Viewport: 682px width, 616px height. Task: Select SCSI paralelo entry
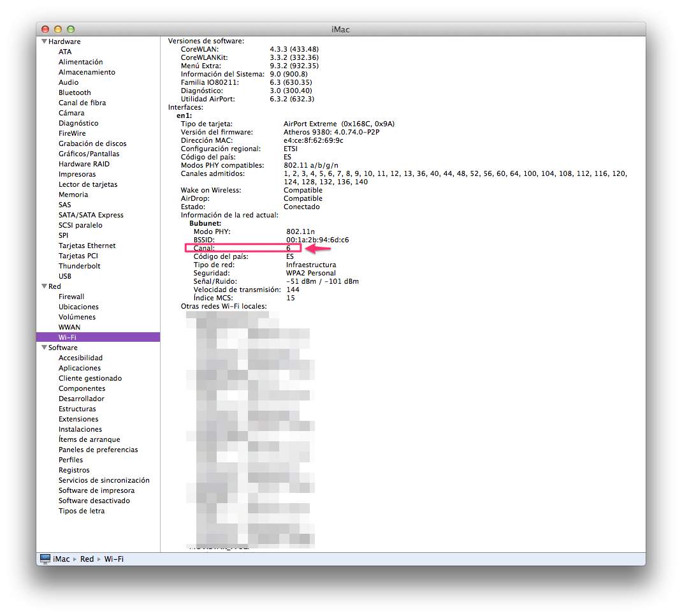pyautogui.click(x=80, y=225)
